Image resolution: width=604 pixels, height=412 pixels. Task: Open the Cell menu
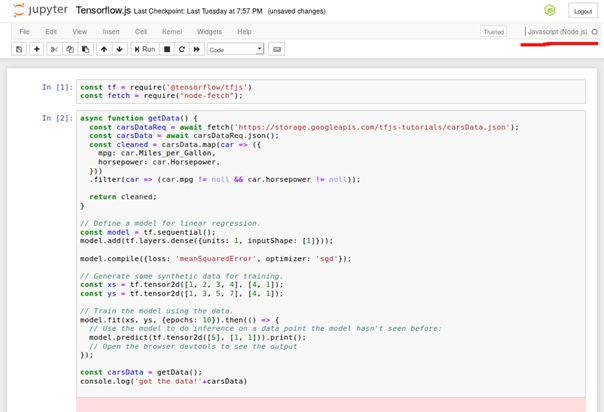tap(141, 32)
